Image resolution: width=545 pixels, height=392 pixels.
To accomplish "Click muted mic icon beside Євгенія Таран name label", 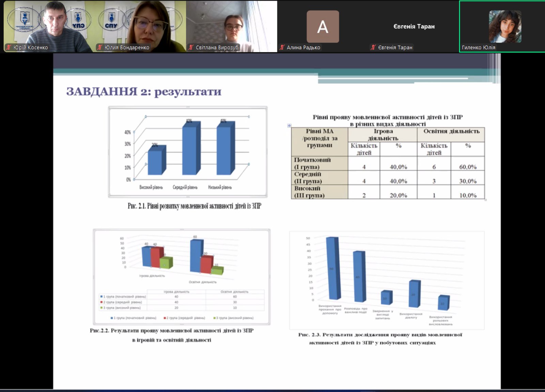I will coord(373,47).
